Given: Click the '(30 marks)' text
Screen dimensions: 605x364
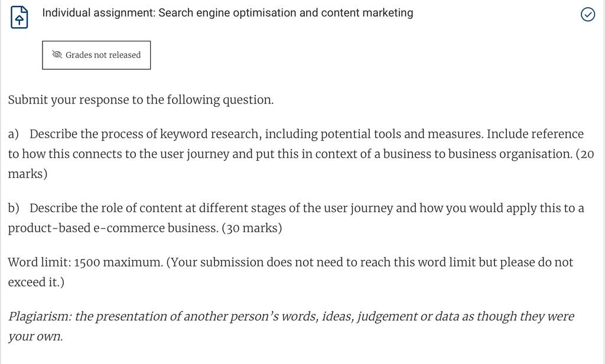Looking at the screenshot, I should 252,228.
